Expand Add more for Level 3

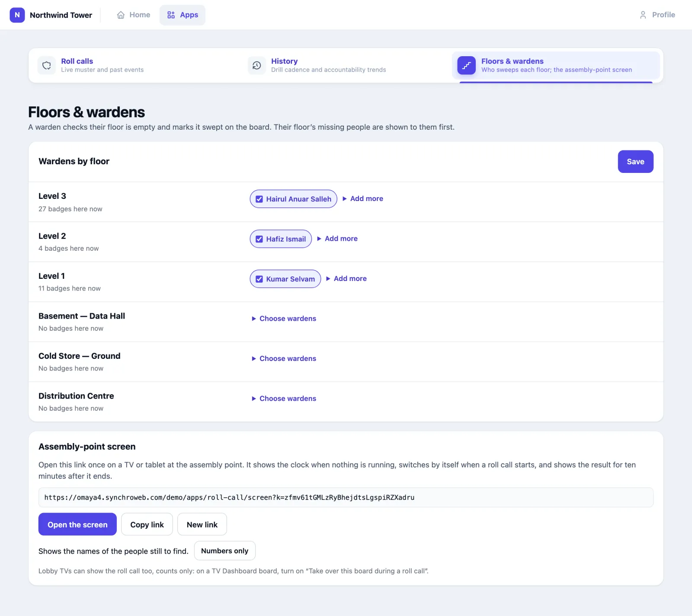pyautogui.click(x=362, y=199)
